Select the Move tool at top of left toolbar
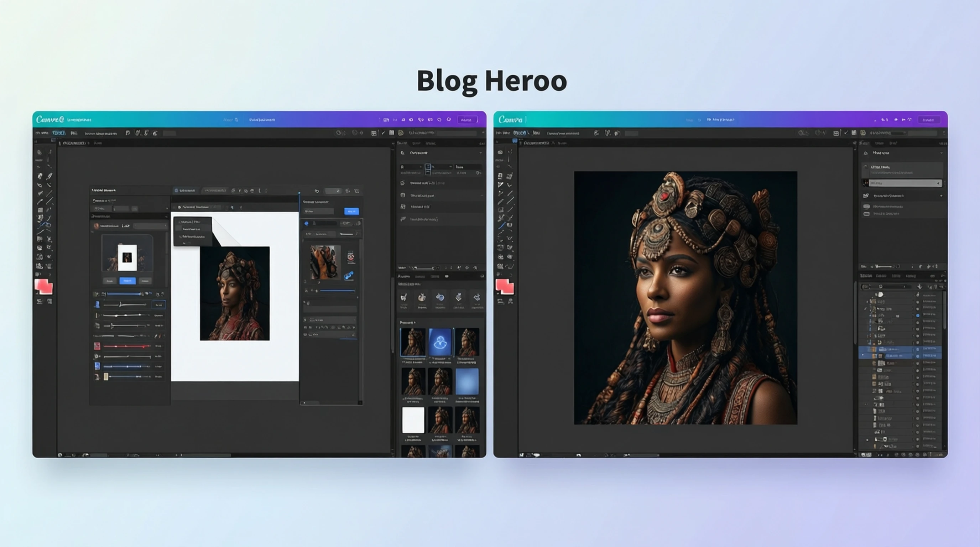Viewport: 980px width, 547px height. 39,152
